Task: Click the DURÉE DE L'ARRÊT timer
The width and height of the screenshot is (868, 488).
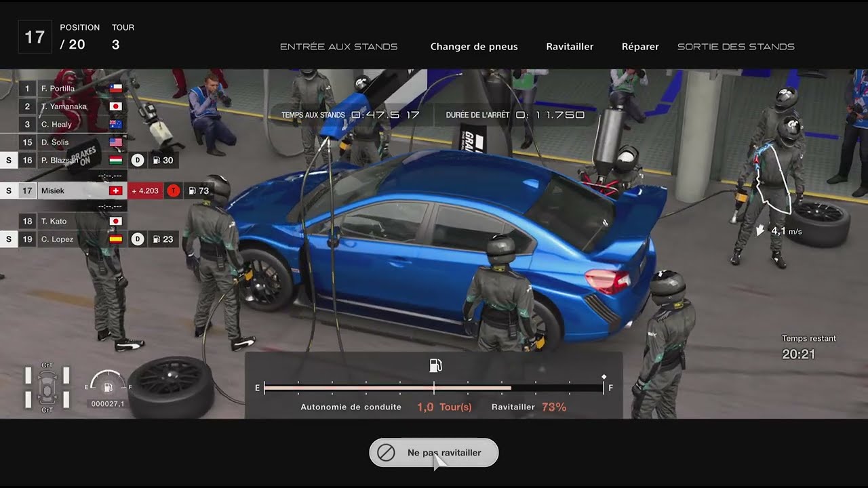Action: (x=515, y=115)
